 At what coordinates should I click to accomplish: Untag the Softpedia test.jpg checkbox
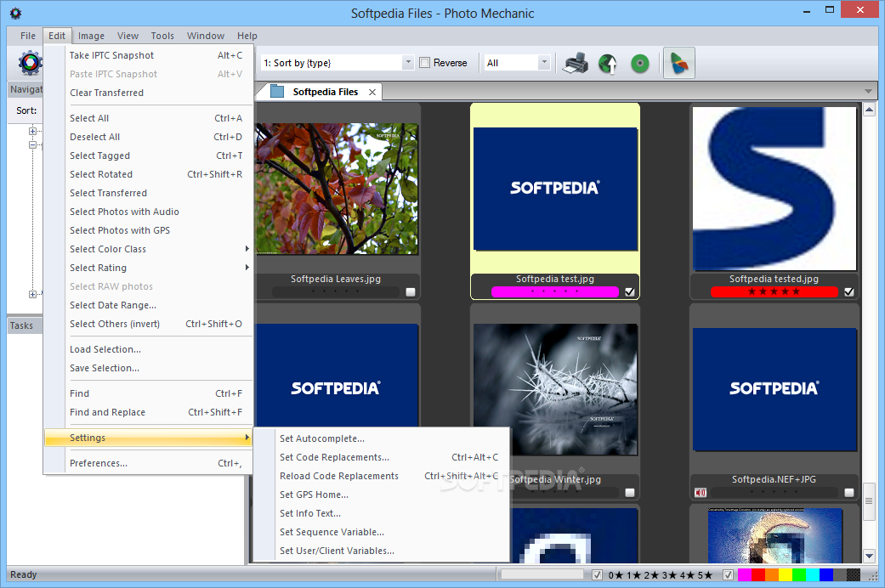click(630, 291)
